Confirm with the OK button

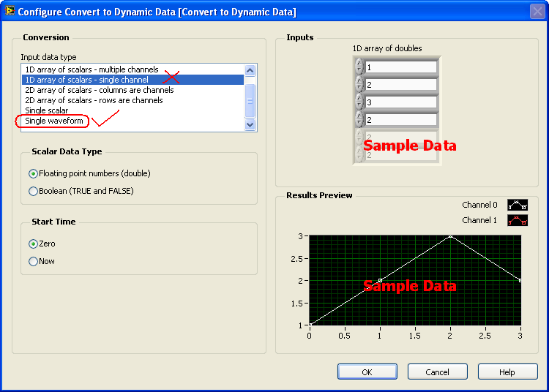(367, 372)
